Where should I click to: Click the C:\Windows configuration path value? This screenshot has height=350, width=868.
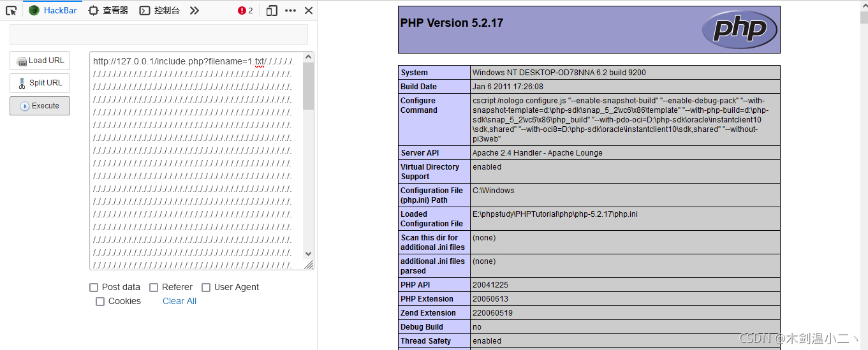(x=493, y=191)
